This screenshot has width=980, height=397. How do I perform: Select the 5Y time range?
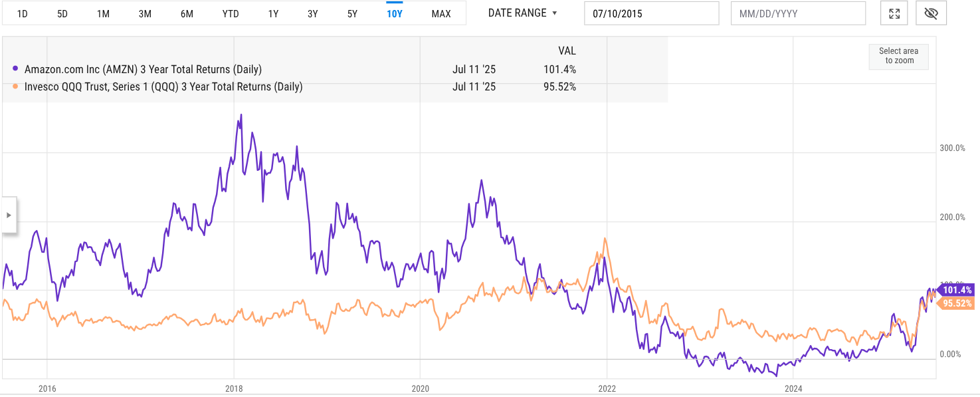(x=353, y=14)
